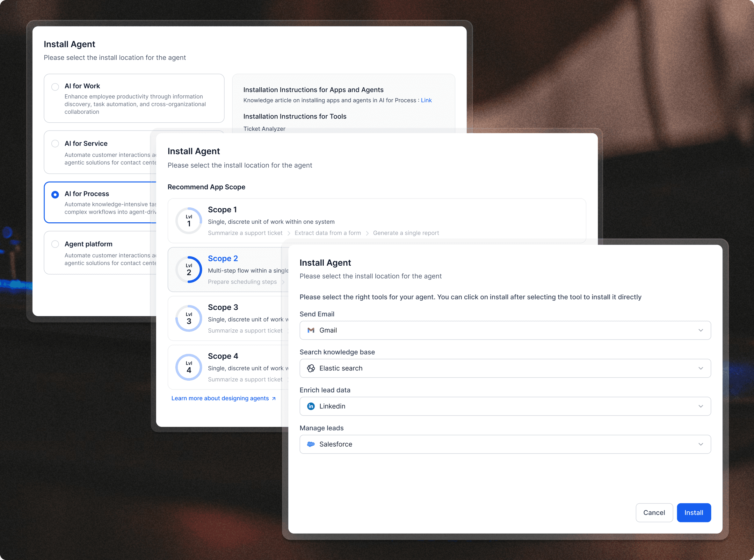The image size is (754, 560).
Task: Pick the Scope 3 option title
Action: coord(223,307)
